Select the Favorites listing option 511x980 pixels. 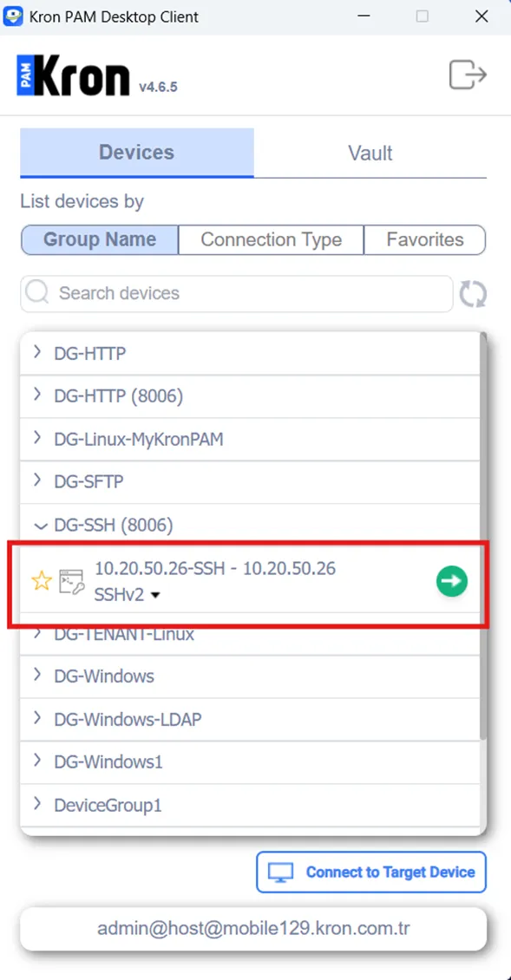425,240
